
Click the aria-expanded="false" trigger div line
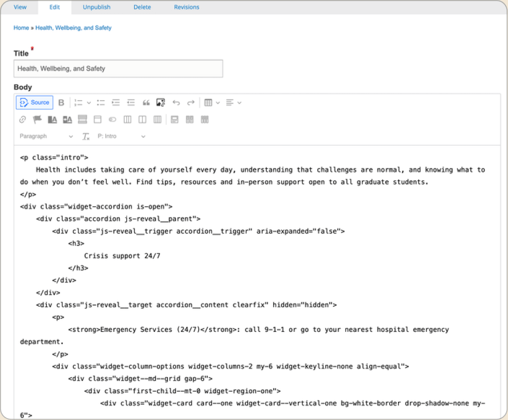coord(198,232)
